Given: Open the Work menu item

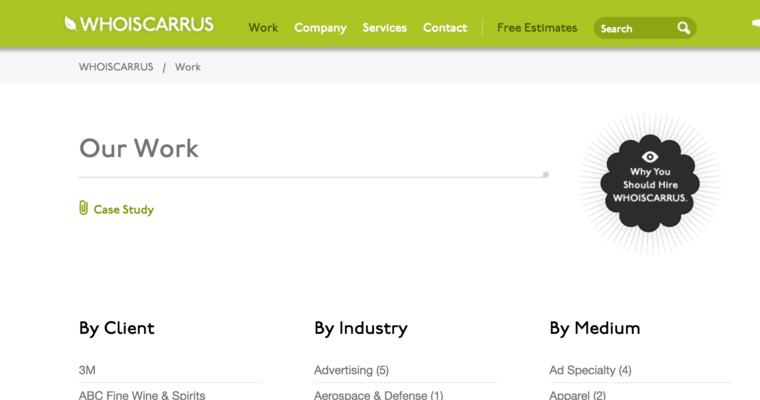Looking at the screenshot, I should [x=263, y=28].
